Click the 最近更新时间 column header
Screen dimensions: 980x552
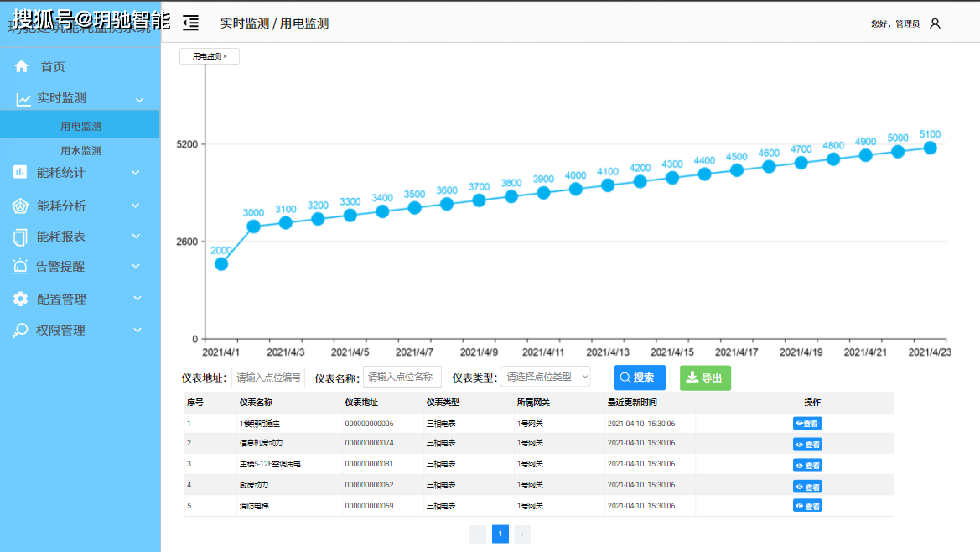(632, 403)
